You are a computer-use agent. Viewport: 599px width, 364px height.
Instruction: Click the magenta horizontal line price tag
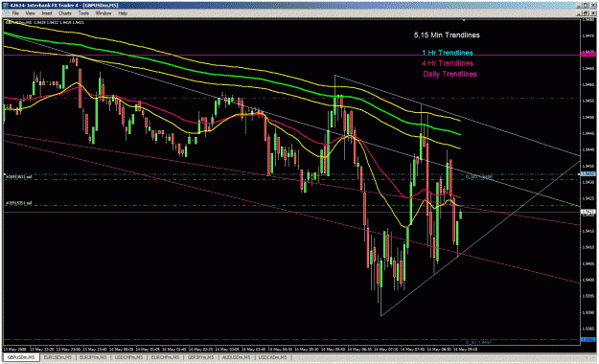pos(587,55)
